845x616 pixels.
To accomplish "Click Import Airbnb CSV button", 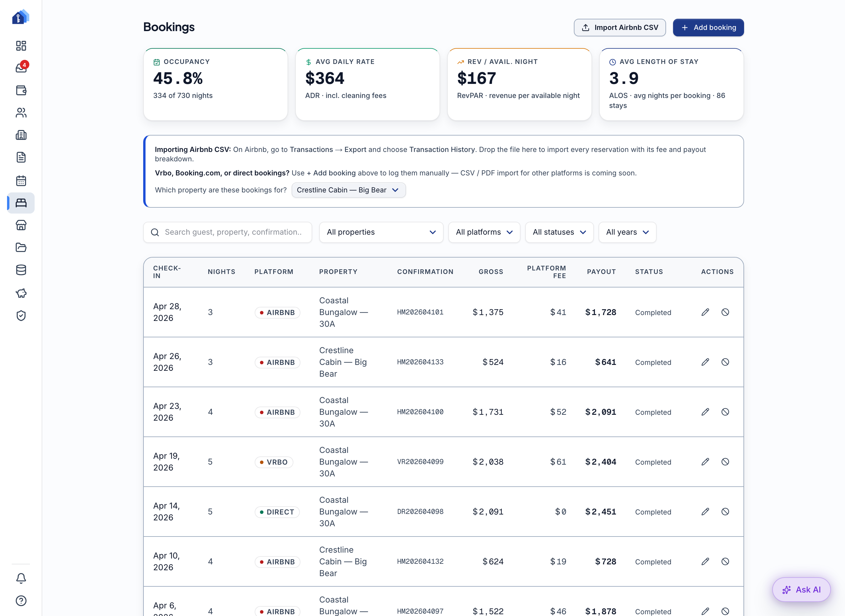I will click(x=620, y=28).
